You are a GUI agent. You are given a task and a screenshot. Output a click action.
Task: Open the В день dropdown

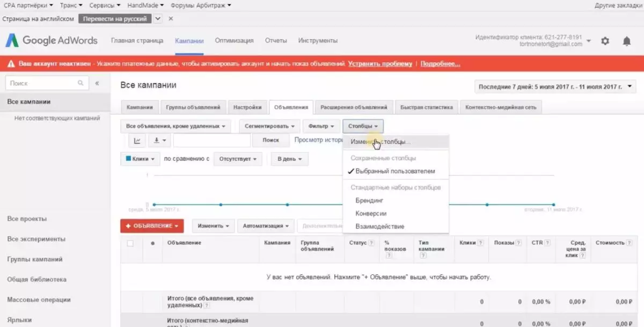289,159
